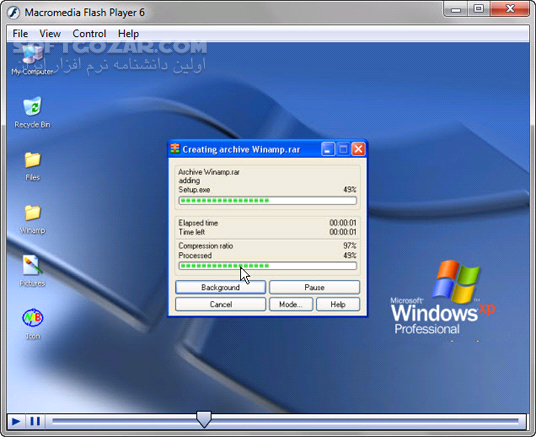Click the playback seek slider thumb
Image resolution: width=536 pixels, height=437 pixels.
coord(204,419)
